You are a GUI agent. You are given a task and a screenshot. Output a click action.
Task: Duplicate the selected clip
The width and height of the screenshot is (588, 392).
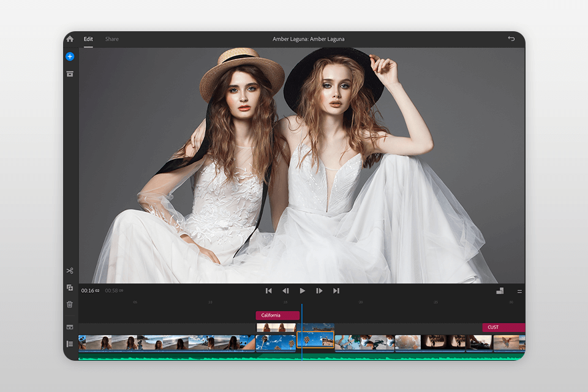pyautogui.click(x=70, y=287)
